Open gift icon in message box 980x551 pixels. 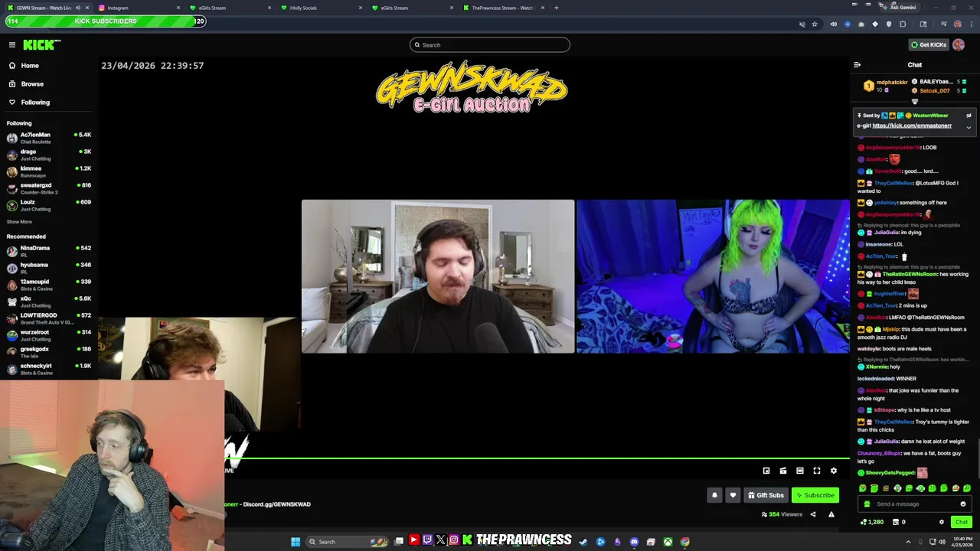click(867, 504)
